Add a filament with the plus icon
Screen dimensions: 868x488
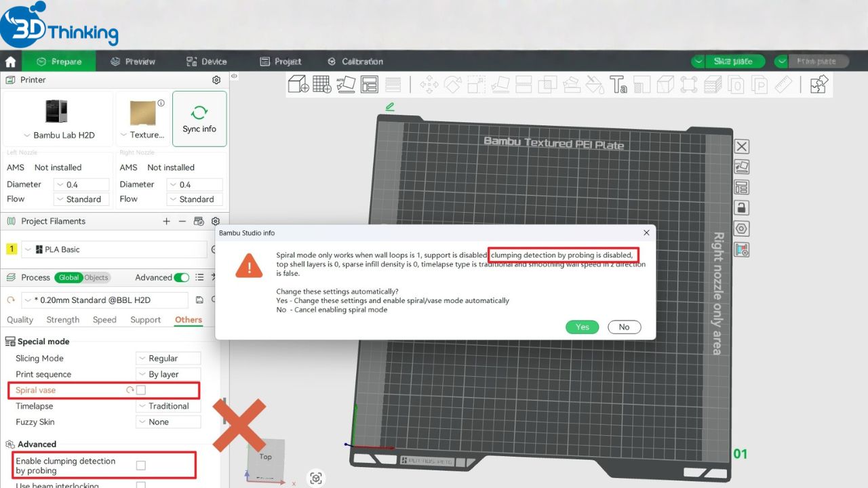click(167, 221)
